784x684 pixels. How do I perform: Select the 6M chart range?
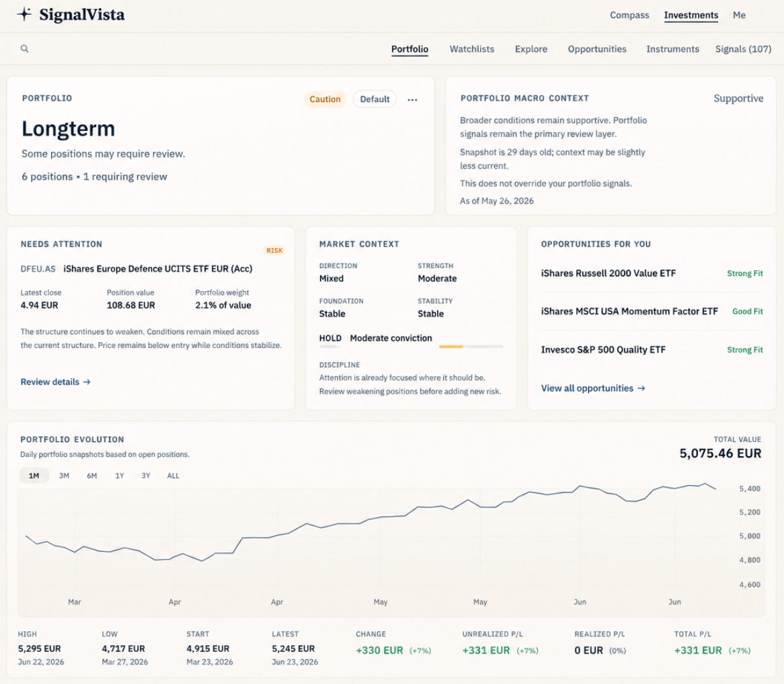92,476
